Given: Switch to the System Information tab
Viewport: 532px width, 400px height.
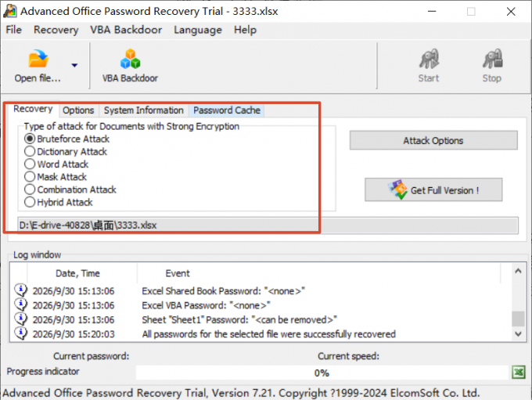Looking at the screenshot, I should (x=143, y=110).
